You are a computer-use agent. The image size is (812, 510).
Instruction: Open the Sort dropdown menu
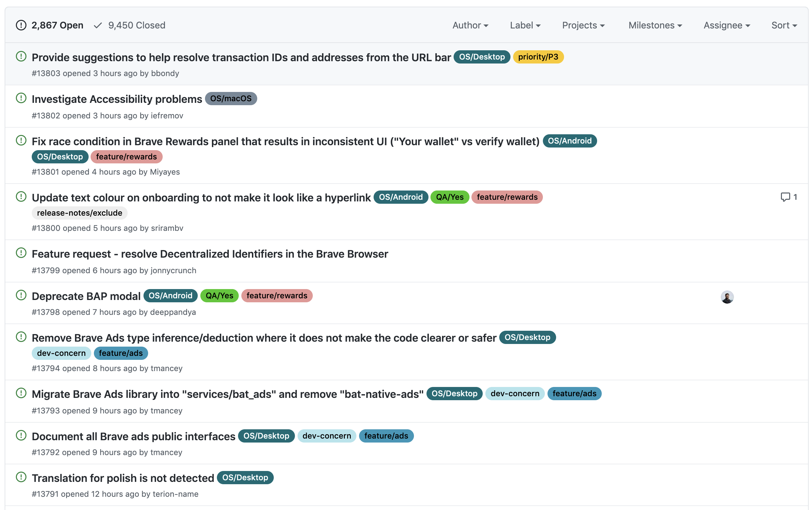pyautogui.click(x=784, y=25)
